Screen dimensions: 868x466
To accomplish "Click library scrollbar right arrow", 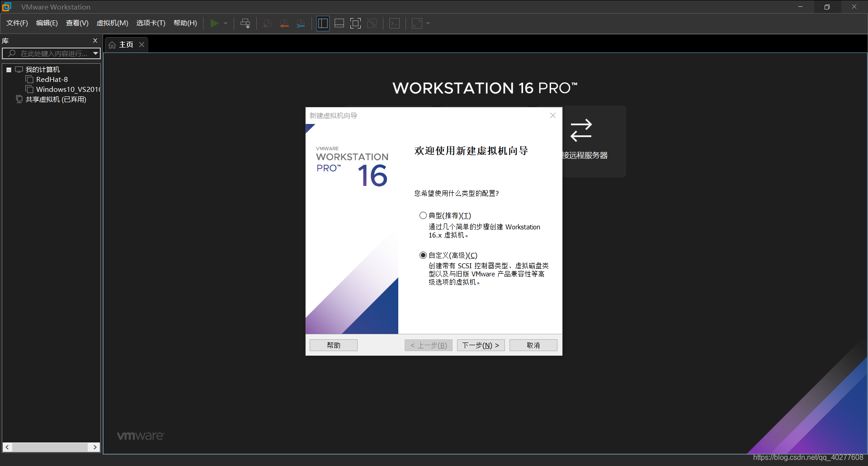I will [x=94, y=447].
